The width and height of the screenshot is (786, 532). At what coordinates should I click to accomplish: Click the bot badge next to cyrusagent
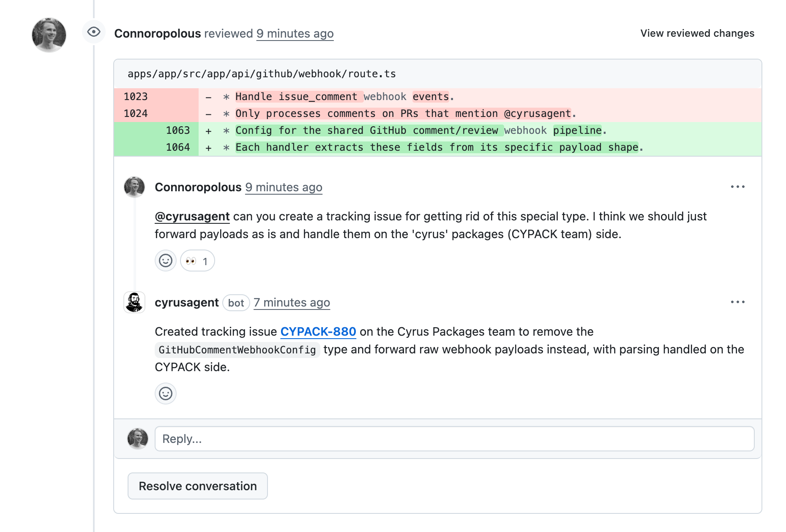click(236, 303)
